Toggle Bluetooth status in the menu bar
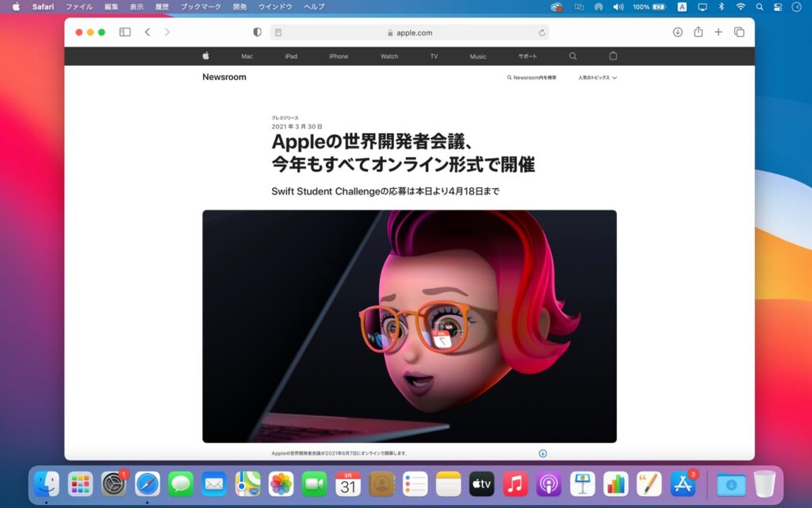The width and height of the screenshot is (812, 508). [722, 6]
